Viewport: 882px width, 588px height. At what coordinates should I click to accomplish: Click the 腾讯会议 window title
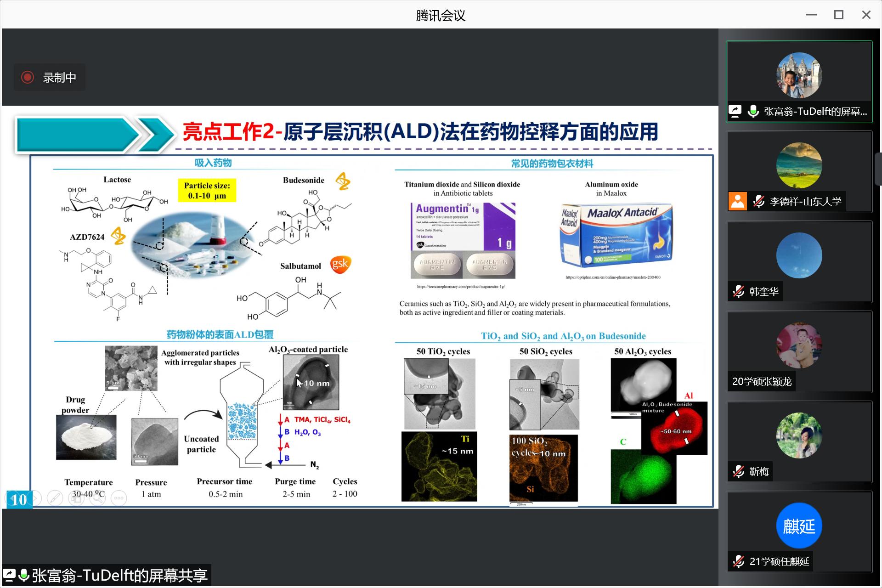[x=441, y=15]
